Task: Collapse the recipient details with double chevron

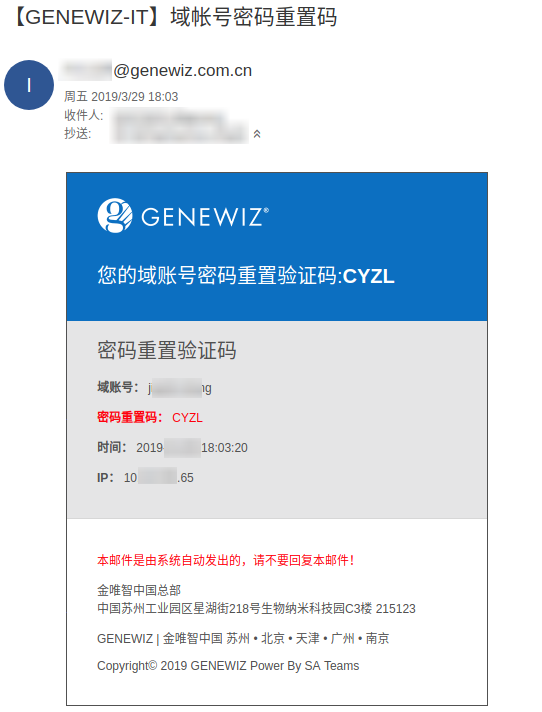Action: click(257, 134)
